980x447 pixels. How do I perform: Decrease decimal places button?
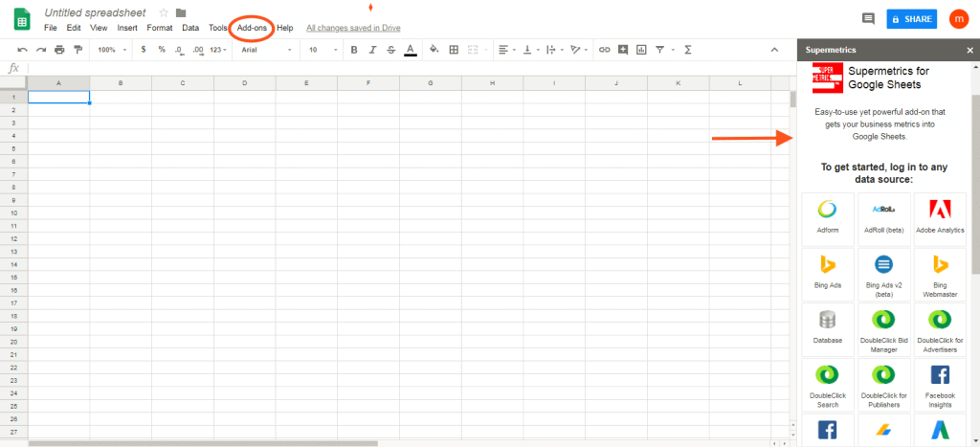click(x=179, y=50)
